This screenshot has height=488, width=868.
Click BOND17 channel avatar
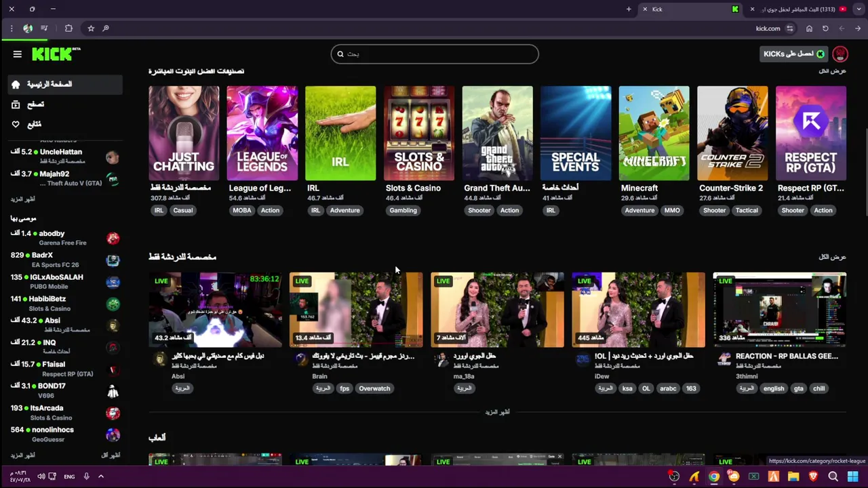point(113,391)
